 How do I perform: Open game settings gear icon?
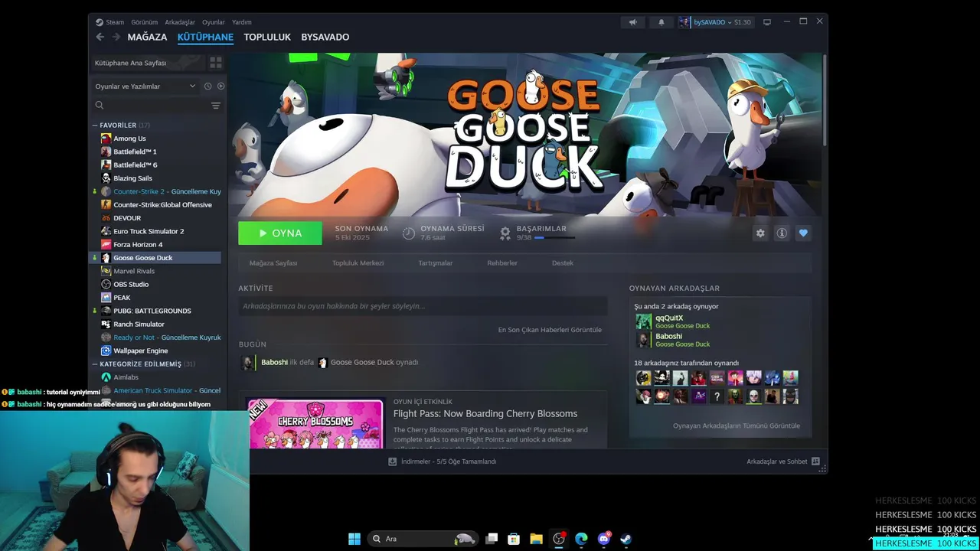point(760,233)
